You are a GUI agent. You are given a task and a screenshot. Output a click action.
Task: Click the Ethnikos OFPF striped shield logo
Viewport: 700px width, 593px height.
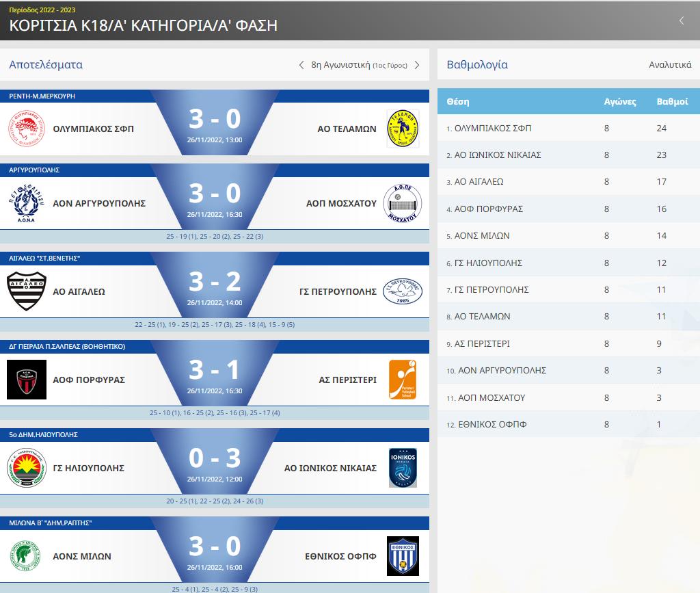coord(403,556)
